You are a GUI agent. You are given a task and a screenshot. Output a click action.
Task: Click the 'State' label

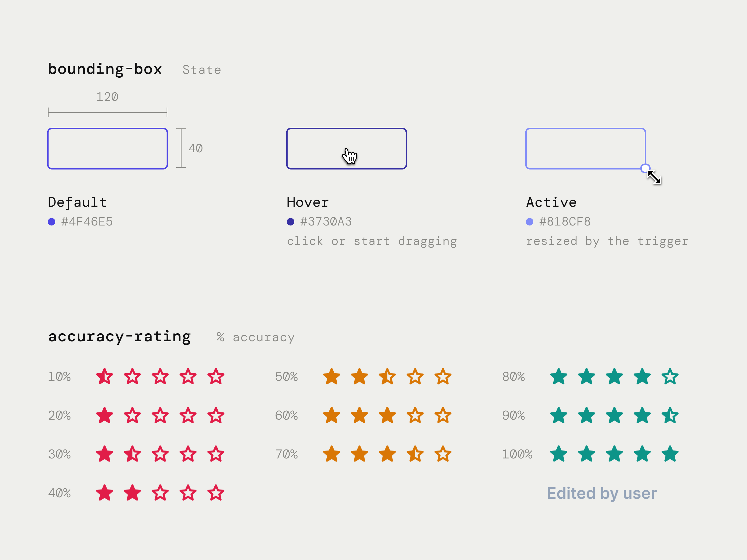(x=202, y=70)
